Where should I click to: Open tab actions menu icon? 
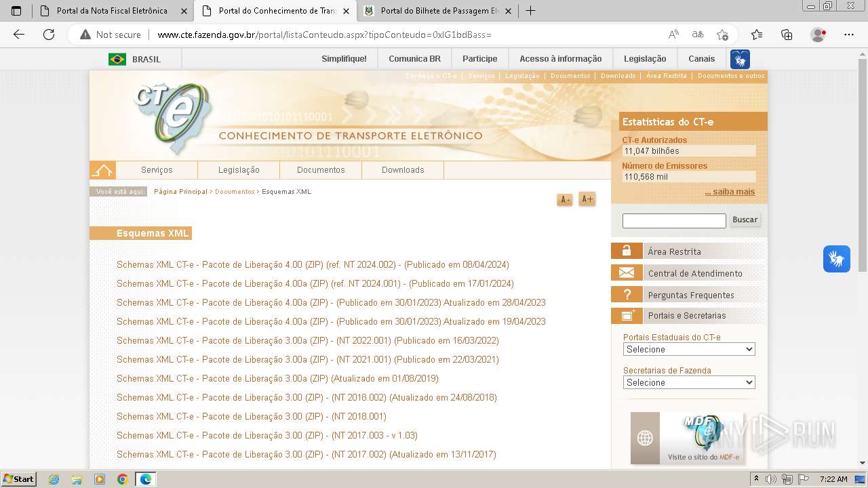pyautogui.click(x=17, y=11)
